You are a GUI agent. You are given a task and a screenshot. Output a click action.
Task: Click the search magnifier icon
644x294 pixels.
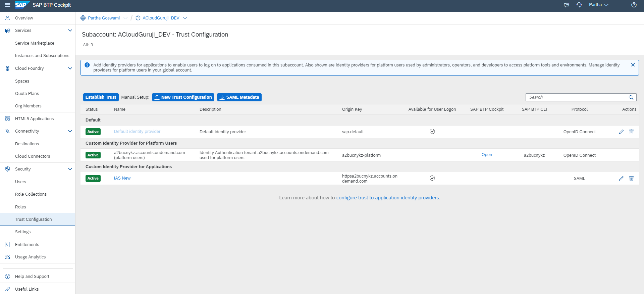[x=631, y=97]
